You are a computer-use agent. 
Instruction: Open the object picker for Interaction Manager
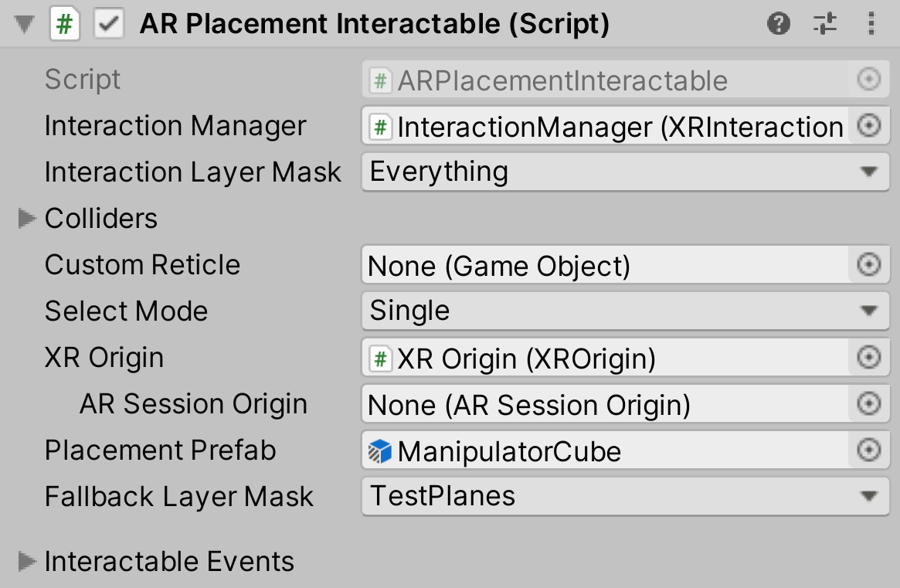click(870, 125)
